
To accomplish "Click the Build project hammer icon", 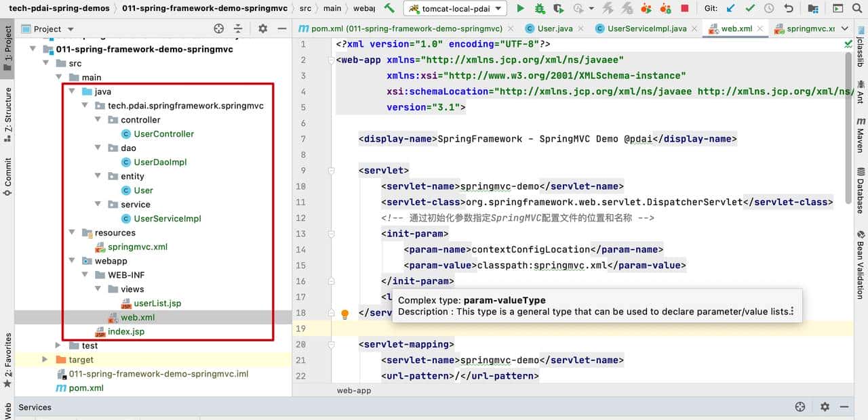I will 389,9.
